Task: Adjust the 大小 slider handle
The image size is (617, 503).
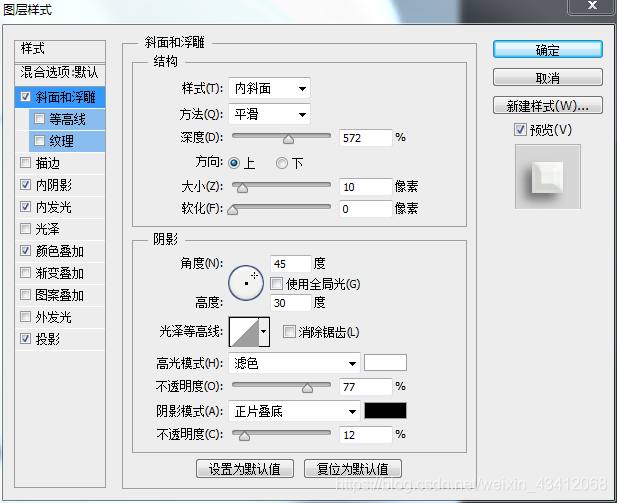Action: (242, 188)
